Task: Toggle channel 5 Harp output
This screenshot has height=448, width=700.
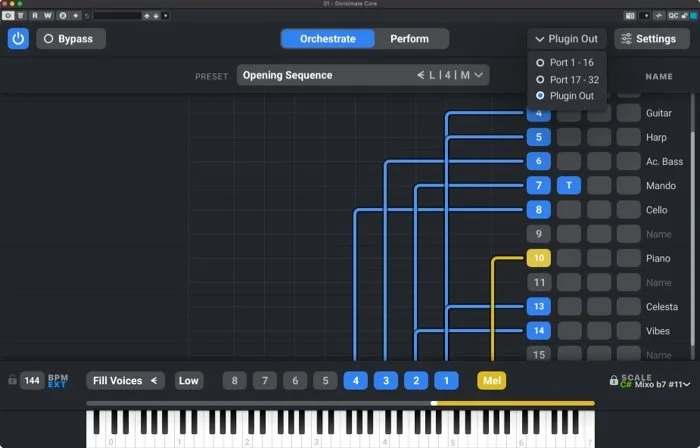Action: click(538, 137)
